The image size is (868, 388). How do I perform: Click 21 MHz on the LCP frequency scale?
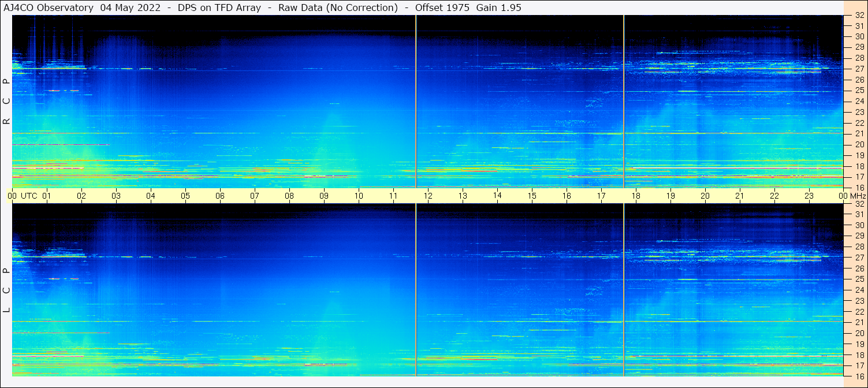tap(859, 322)
